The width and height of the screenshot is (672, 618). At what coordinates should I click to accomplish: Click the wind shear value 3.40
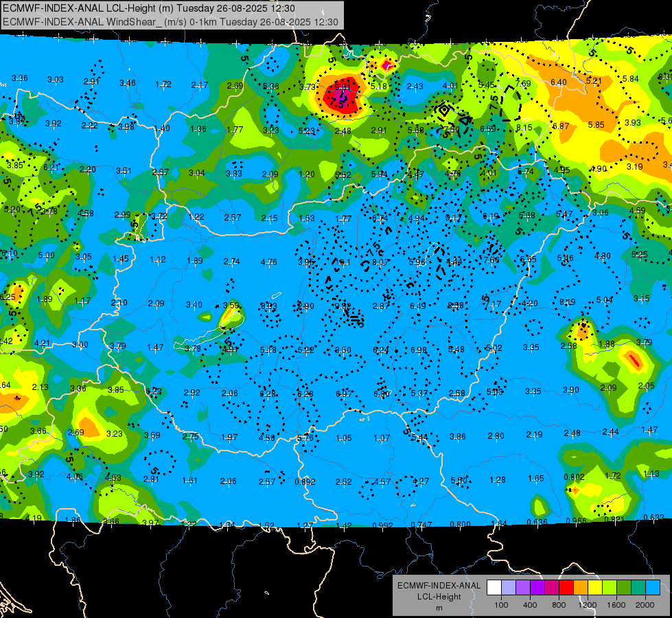point(194,304)
